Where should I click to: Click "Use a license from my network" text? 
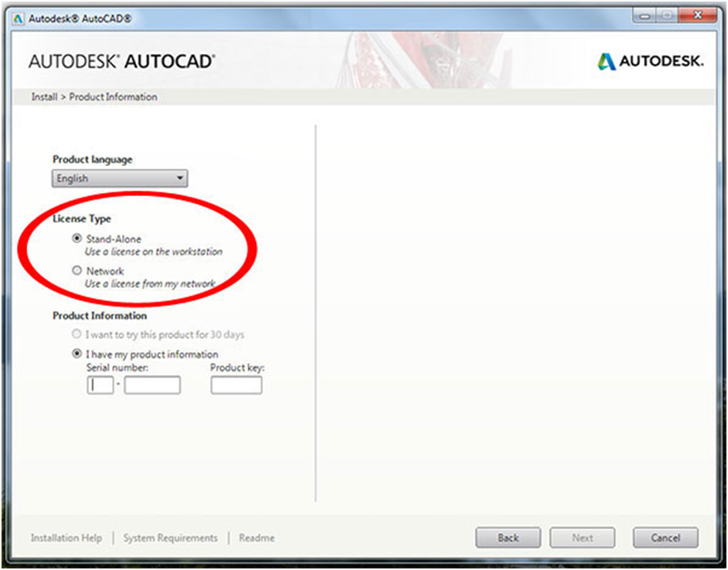tap(150, 283)
